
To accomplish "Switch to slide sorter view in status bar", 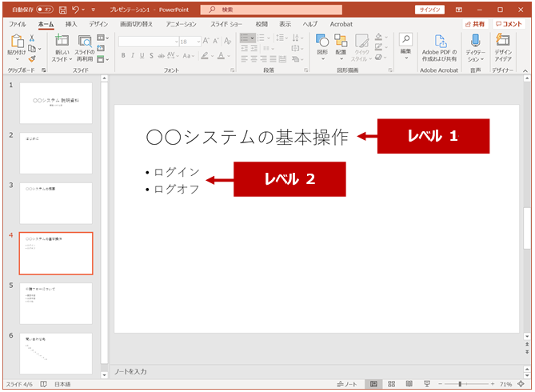I will pyautogui.click(x=392, y=384).
